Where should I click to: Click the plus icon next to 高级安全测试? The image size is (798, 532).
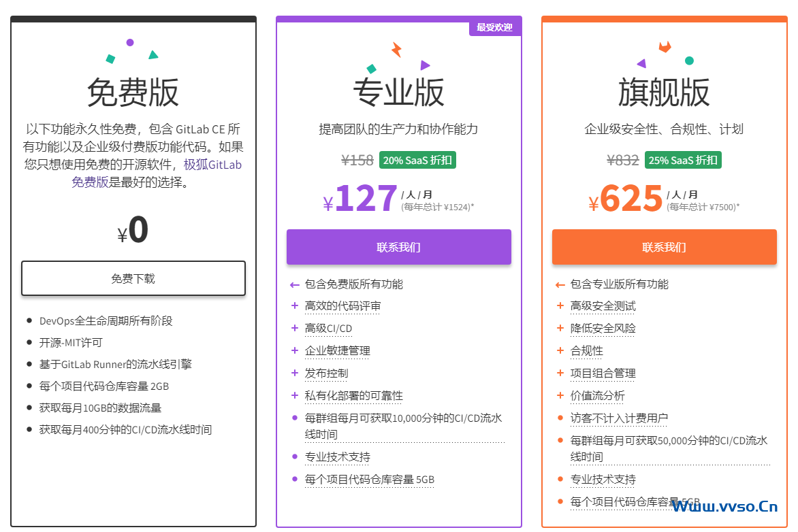click(560, 306)
